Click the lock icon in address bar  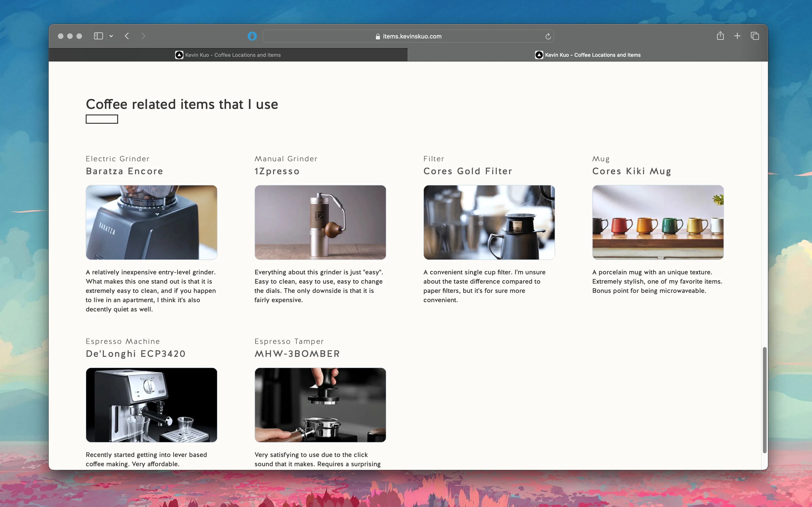pos(378,37)
